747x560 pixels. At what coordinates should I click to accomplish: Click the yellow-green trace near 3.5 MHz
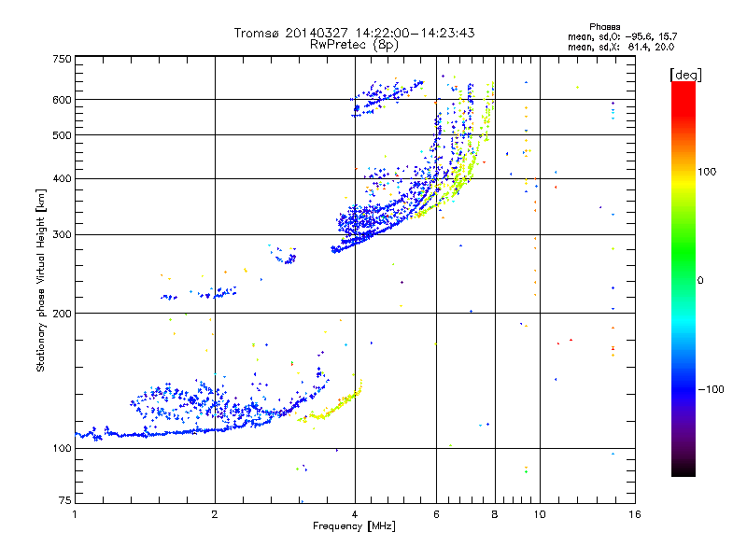(330, 408)
